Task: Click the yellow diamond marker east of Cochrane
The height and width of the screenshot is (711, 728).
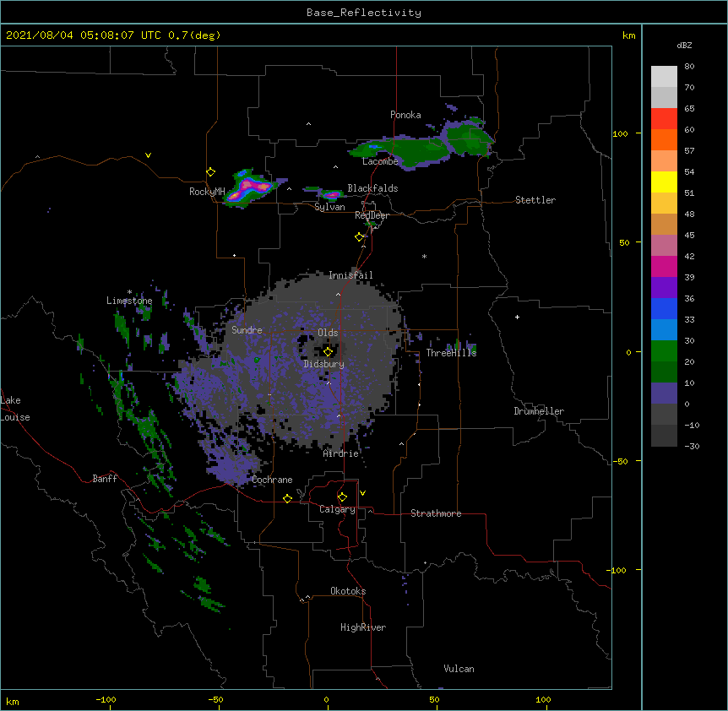Action: (x=287, y=498)
